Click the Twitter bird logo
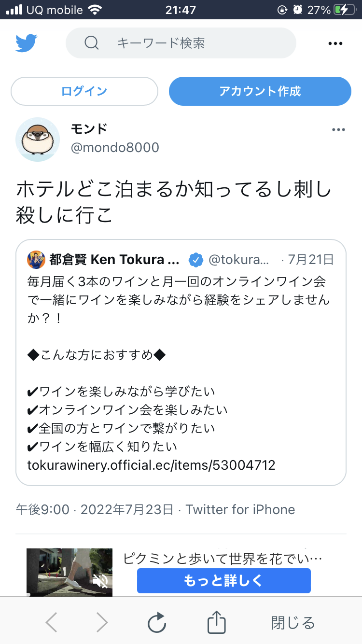The width and height of the screenshot is (362, 644). point(26,43)
